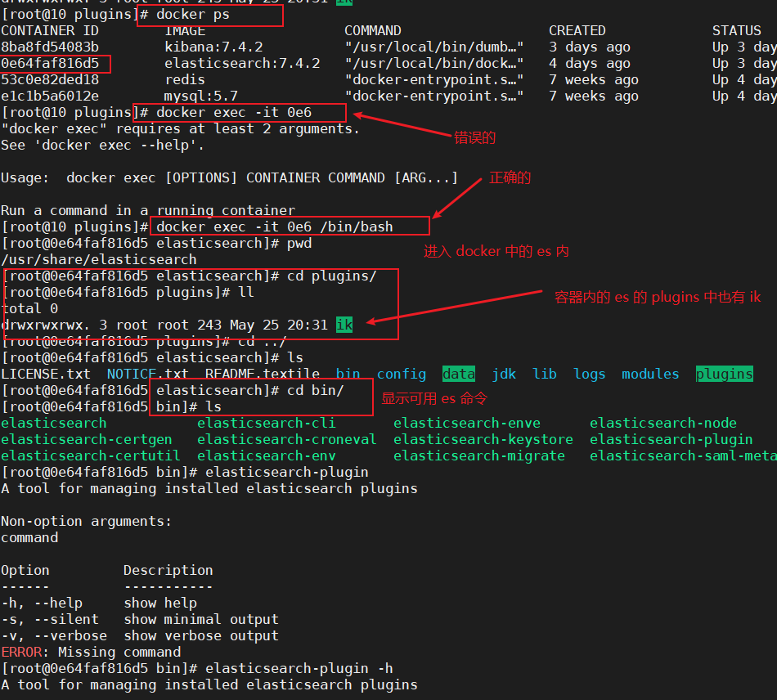
Task: Select image name kibana:7.4.2
Action: (x=213, y=47)
